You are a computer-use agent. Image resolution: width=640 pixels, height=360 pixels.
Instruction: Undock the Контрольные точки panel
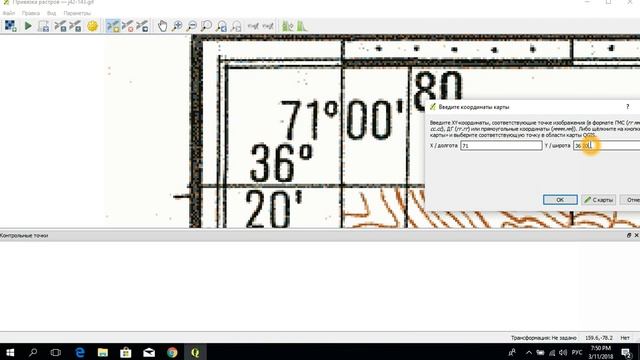(x=629, y=236)
